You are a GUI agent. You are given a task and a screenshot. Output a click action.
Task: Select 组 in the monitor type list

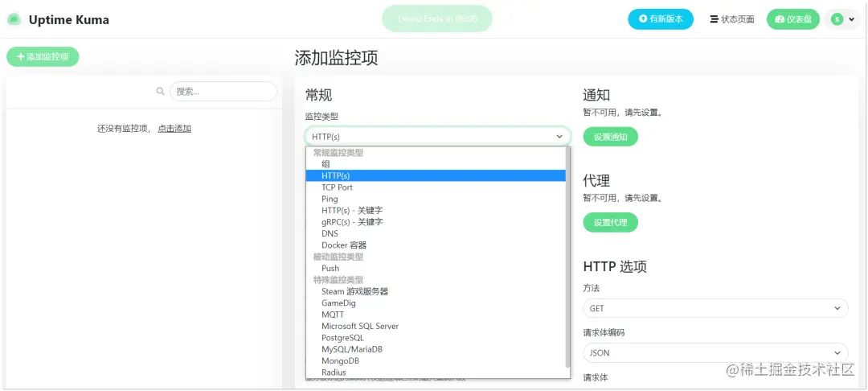(436, 164)
